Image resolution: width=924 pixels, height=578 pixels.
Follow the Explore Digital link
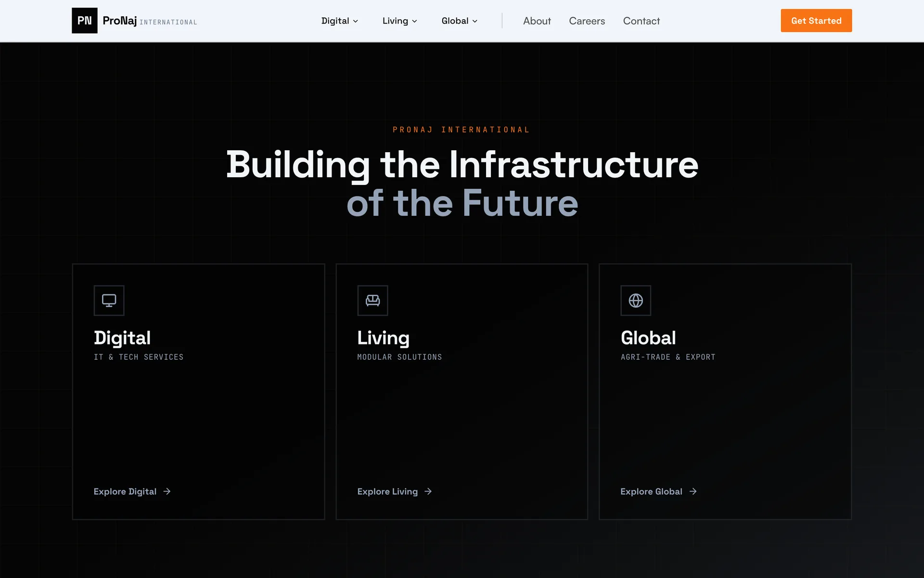point(132,491)
